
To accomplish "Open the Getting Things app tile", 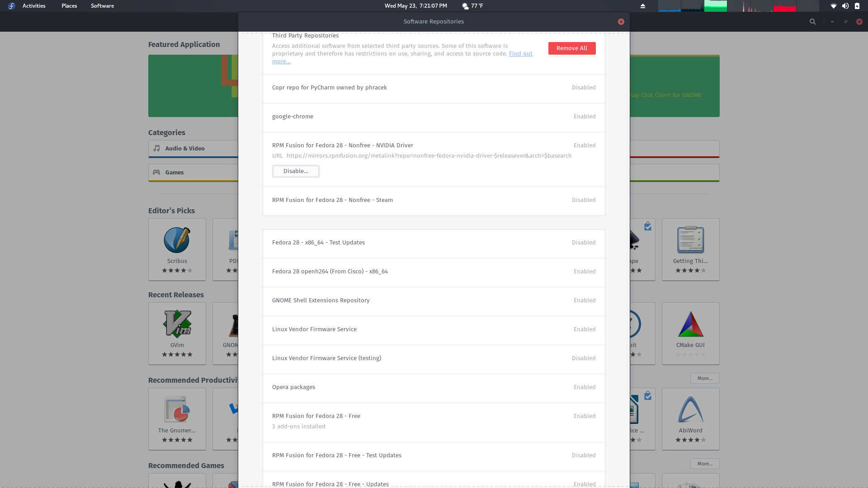I will pyautogui.click(x=690, y=249).
